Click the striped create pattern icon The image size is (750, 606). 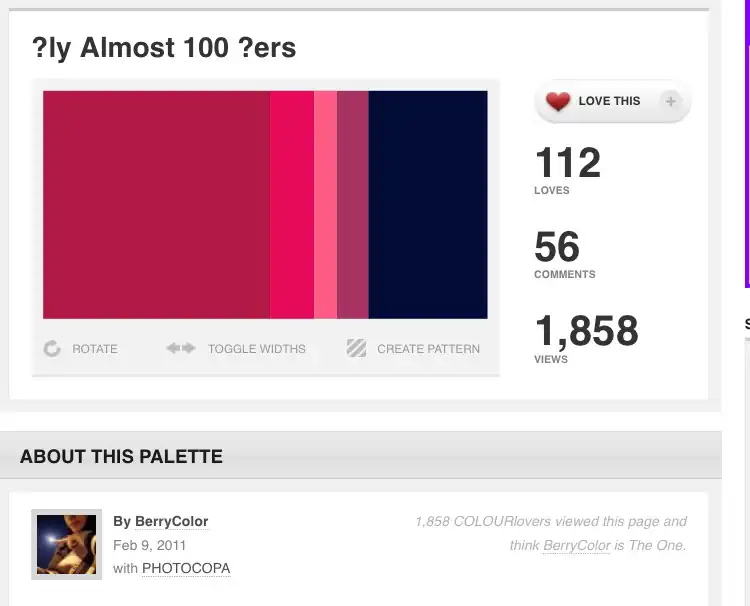(356, 348)
